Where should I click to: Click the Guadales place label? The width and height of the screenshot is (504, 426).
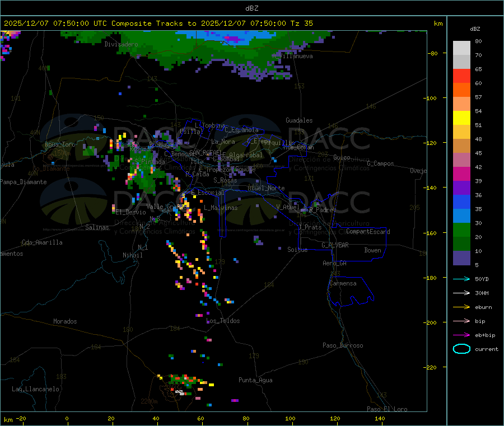click(299, 120)
